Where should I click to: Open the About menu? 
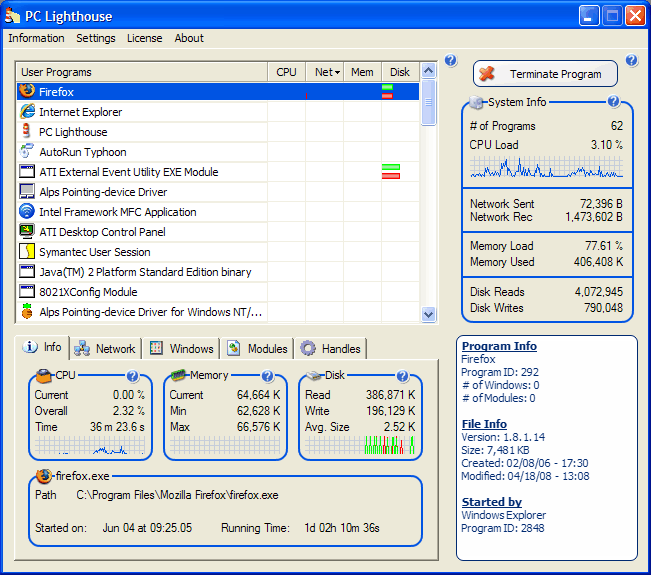[x=189, y=38]
